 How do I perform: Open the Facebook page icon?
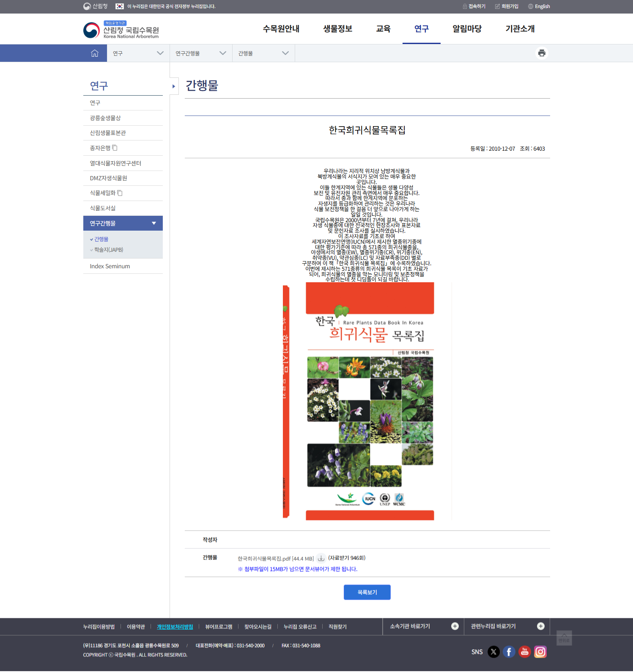(x=509, y=652)
